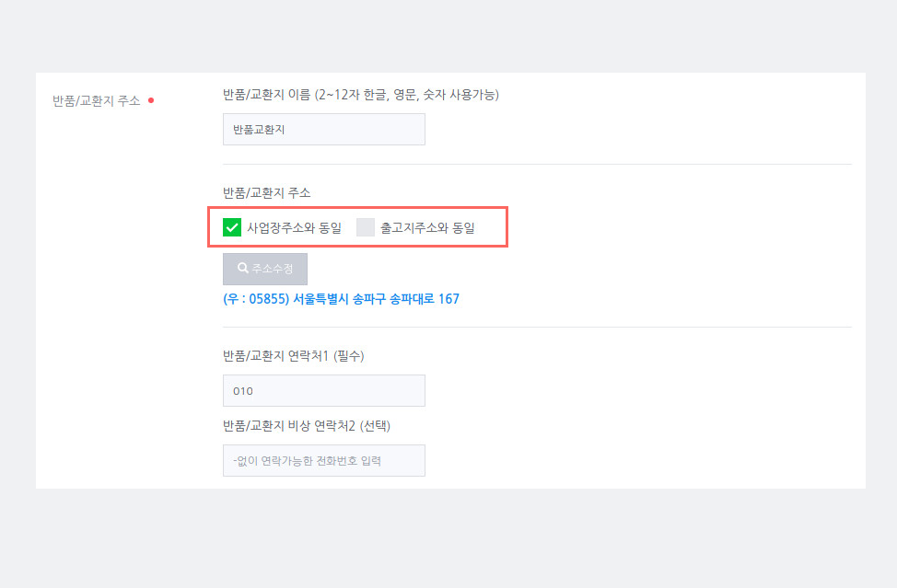This screenshot has width=897, height=588.
Task: Click the 사업장주소와 동일 label text
Action: point(294,228)
